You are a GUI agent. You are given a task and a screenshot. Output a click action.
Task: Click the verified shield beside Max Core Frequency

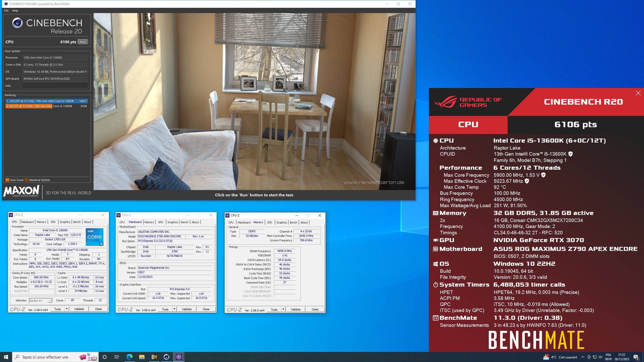[543, 175]
